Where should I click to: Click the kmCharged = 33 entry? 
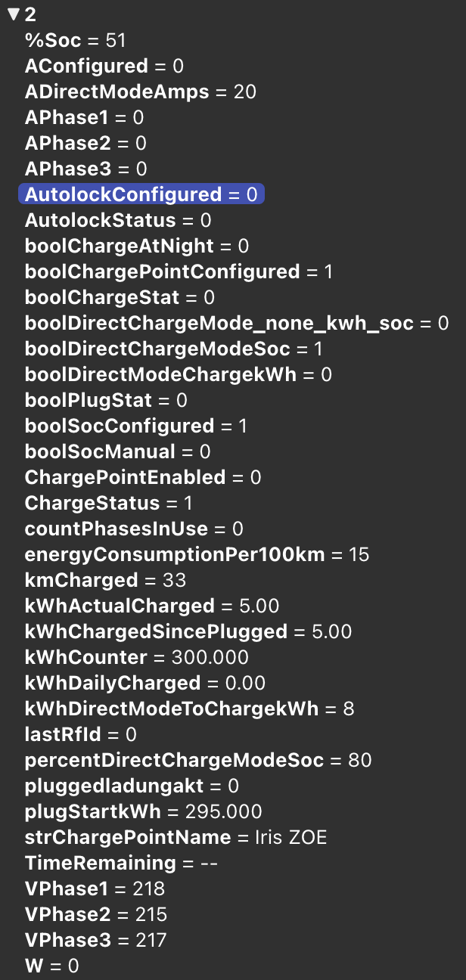(x=105, y=581)
